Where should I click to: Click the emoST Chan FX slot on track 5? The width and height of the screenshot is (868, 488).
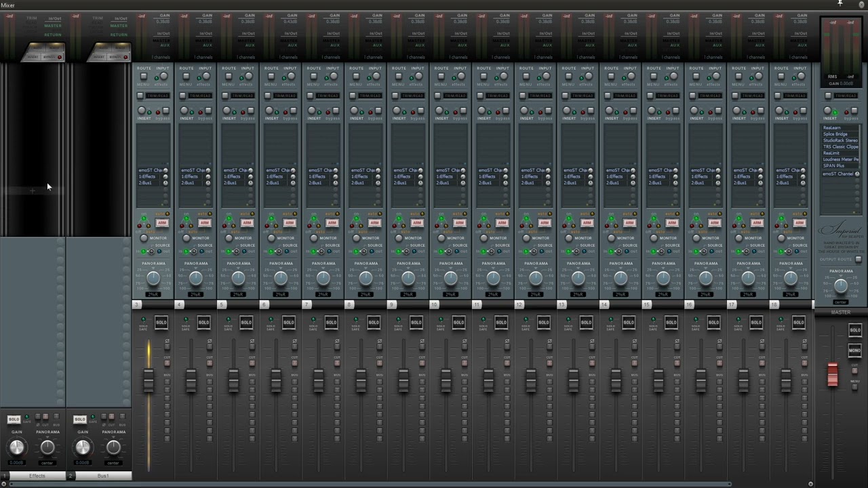(x=235, y=170)
